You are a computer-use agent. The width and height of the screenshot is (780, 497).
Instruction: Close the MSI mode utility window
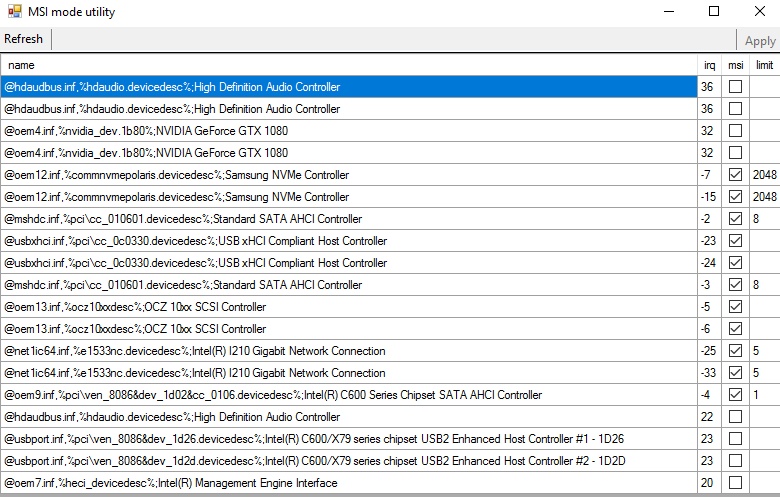point(759,12)
